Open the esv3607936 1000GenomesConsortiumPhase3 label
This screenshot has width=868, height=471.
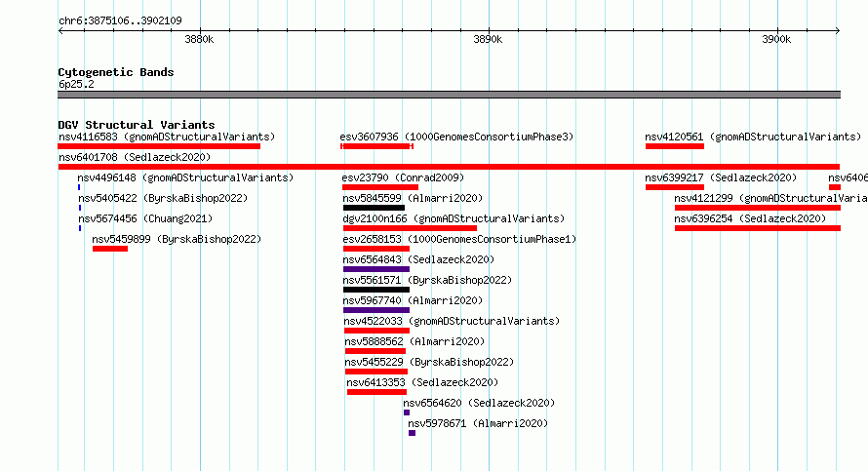coord(456,137)
